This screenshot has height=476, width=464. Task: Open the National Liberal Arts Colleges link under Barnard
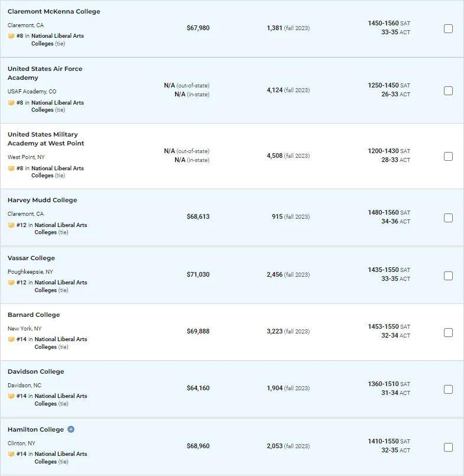pyautogui.click(x=61, y=343)
